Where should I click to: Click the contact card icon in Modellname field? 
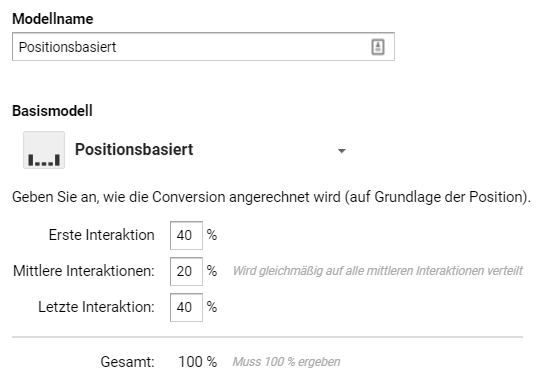tap(378, 47)
